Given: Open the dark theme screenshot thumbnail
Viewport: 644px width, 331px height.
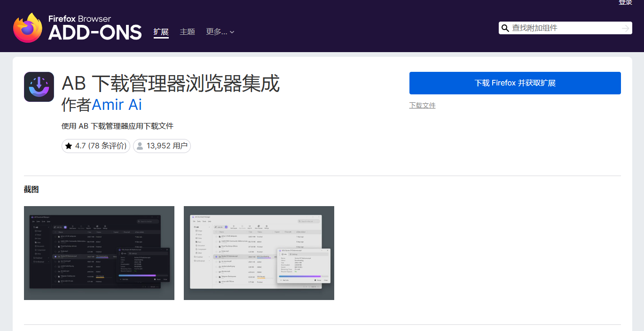Looking at the screenshot, I should (99, 253).
